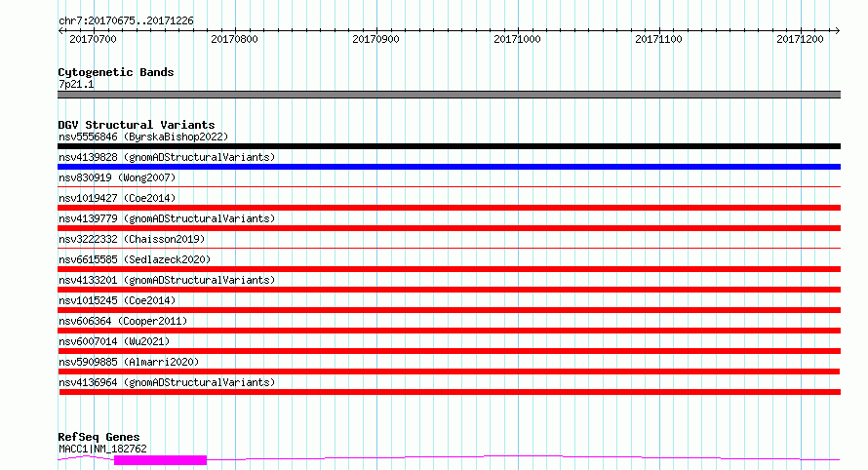Select the red nsv5909885 Almarri2020 bar
This screenshot has height=470, width=868.
click(x=449, y=372)
